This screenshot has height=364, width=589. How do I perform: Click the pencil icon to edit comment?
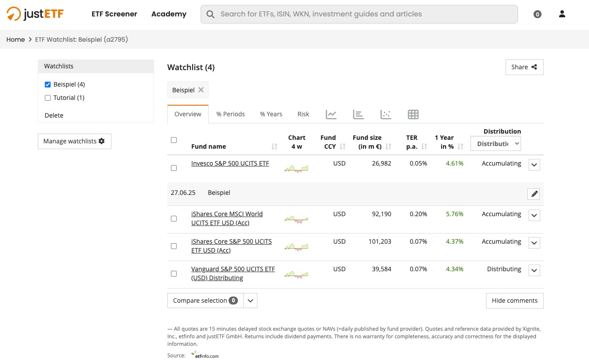[x=534, y=194]
